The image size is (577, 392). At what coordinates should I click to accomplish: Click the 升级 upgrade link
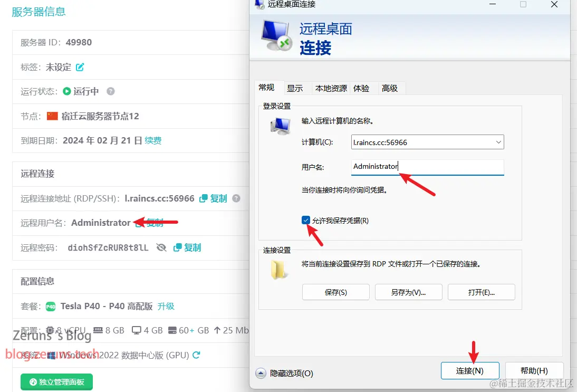pyautogui.click(x=166, y=306)
